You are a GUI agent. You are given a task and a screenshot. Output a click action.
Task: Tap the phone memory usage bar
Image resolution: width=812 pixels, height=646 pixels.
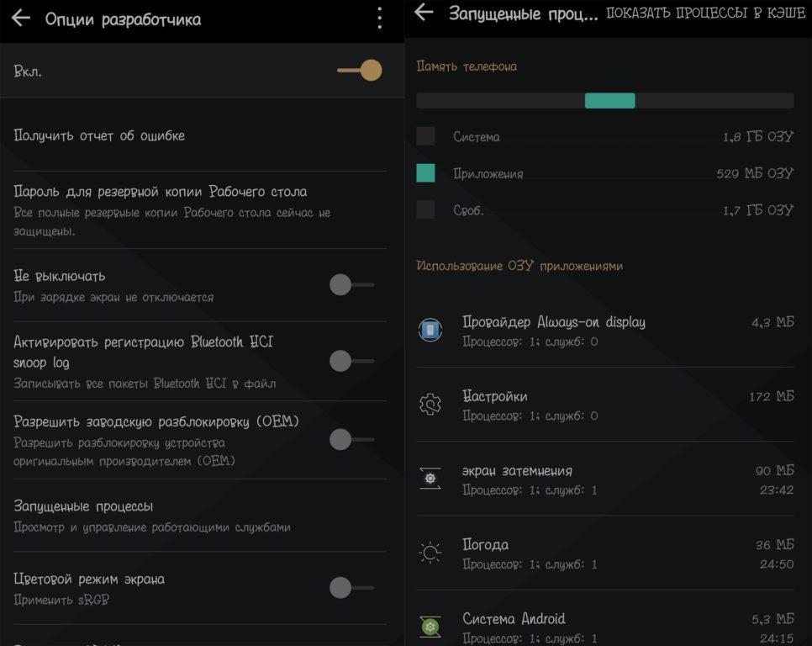(x=605, y=100)
